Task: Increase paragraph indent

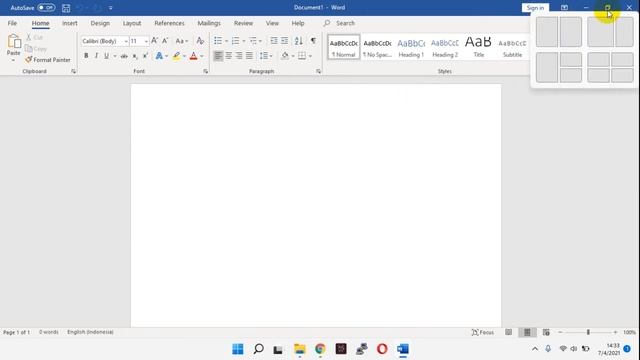Action: [x=284, y=41]
